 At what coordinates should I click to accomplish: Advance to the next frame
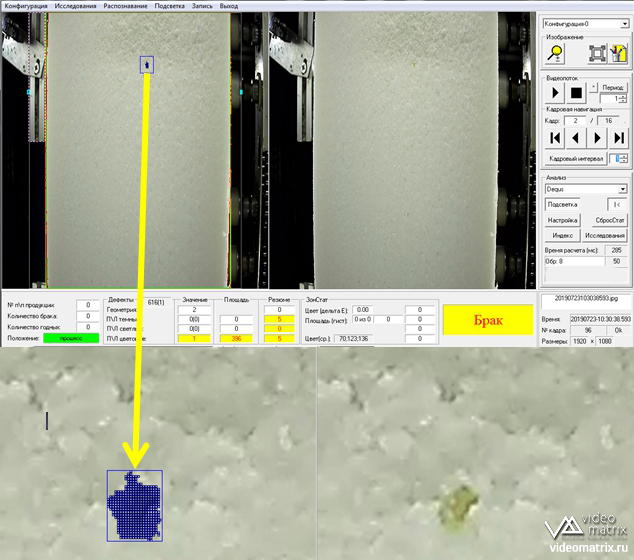pos(597,137)
